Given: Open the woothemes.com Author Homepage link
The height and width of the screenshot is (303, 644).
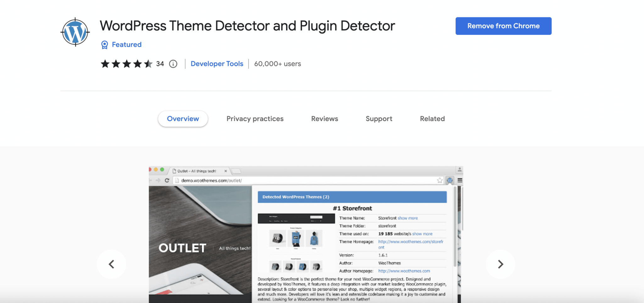Looking at the screenshot, I should [x=404, y=271].
